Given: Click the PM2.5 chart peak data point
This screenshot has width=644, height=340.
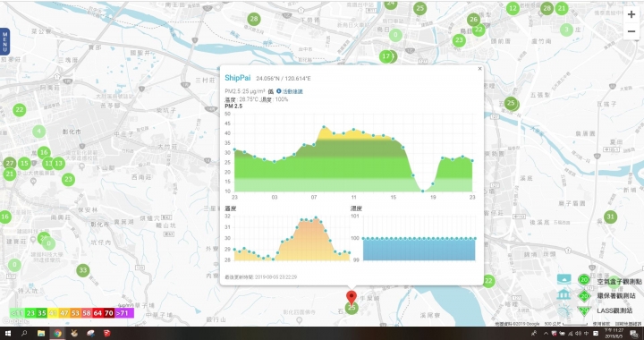Looking at the screenshot, I should [x=324, y=127].
